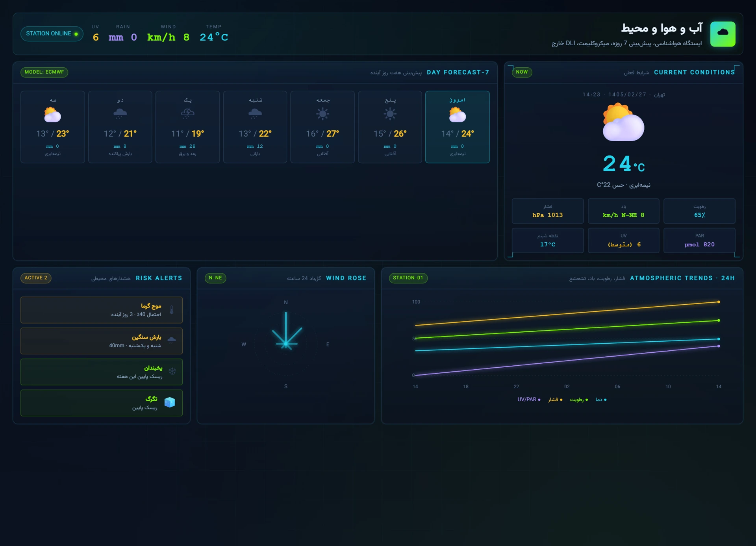Open the موج گرما heat wave alert
Screen dimensions: 756x546
click(102, 310)
